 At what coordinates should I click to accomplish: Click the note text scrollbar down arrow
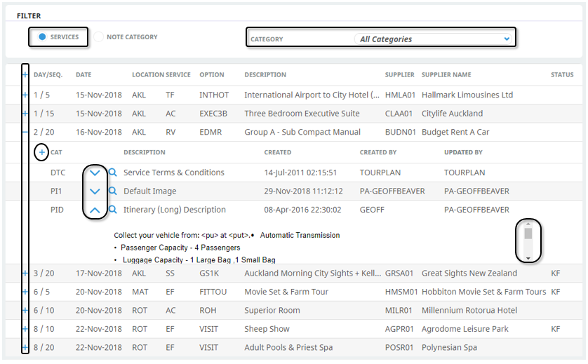click(528, 258)
